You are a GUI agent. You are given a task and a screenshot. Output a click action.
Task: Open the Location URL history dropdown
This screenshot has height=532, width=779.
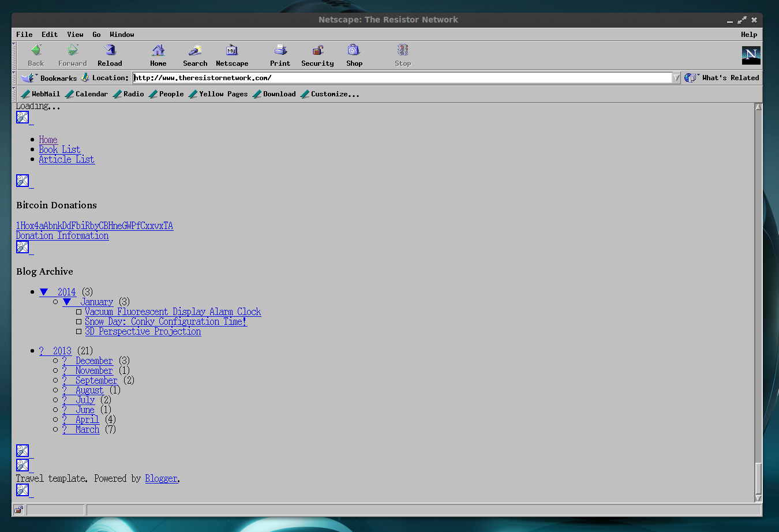pyautogui.click(x=676, y=78)
